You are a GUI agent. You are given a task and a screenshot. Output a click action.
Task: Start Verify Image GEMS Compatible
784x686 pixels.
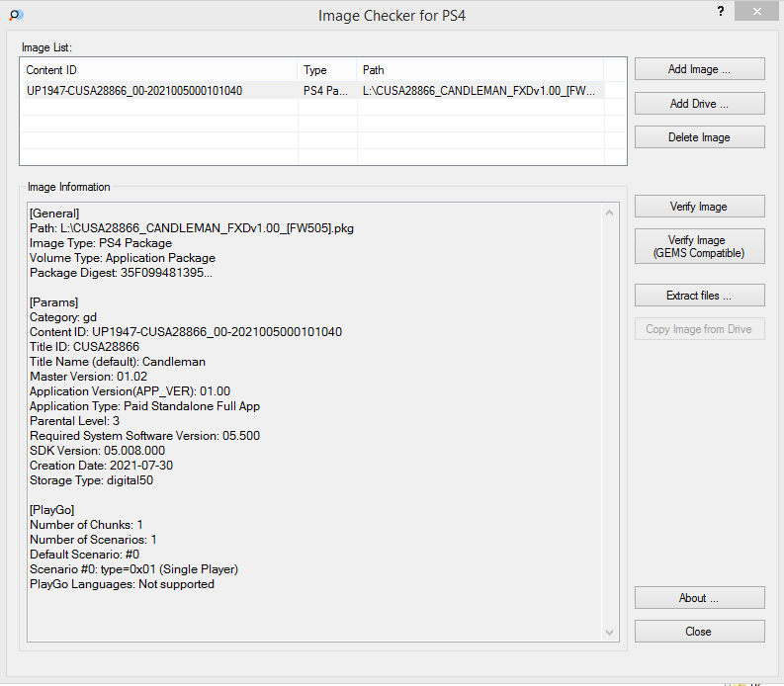point(700,246)
